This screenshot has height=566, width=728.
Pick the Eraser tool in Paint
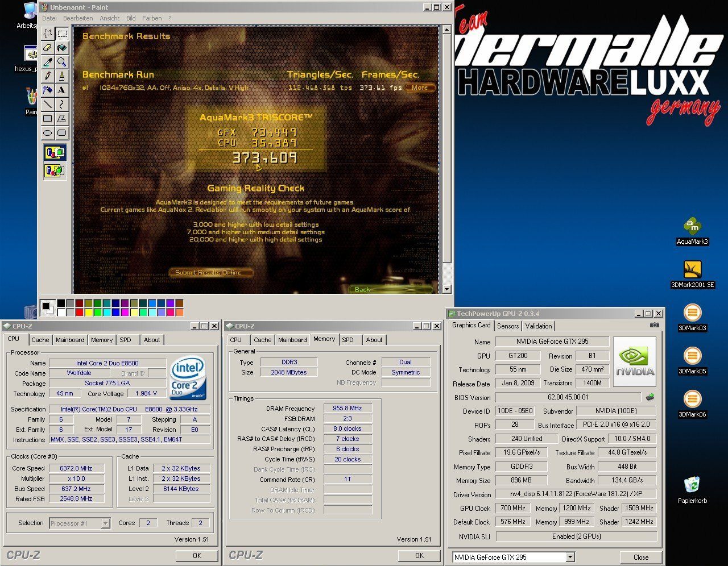(48, 48)
